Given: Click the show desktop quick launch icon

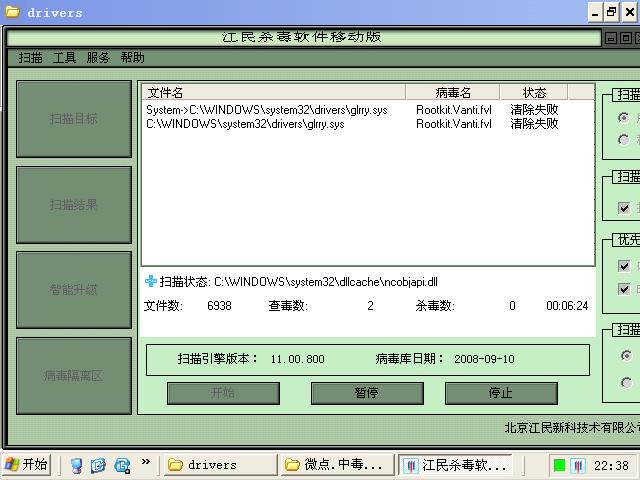Looking at the screenshot, I should (76, 465).
